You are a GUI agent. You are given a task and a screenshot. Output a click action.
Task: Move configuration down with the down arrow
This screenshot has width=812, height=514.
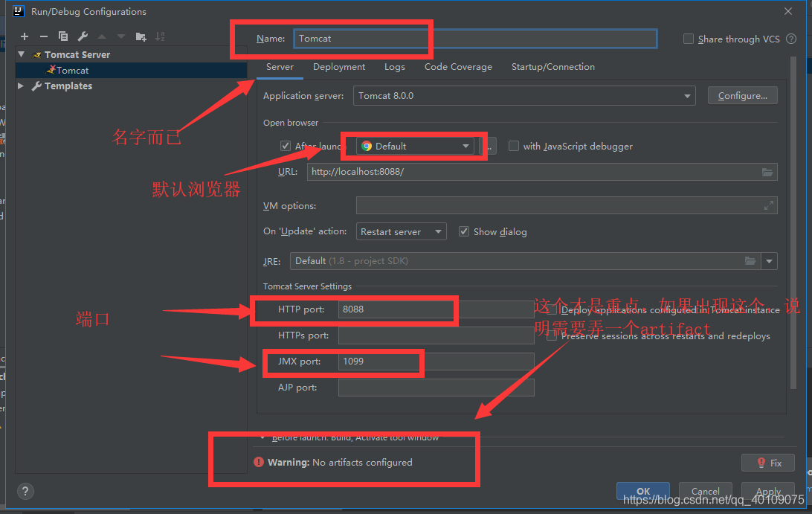coord(121,36)
